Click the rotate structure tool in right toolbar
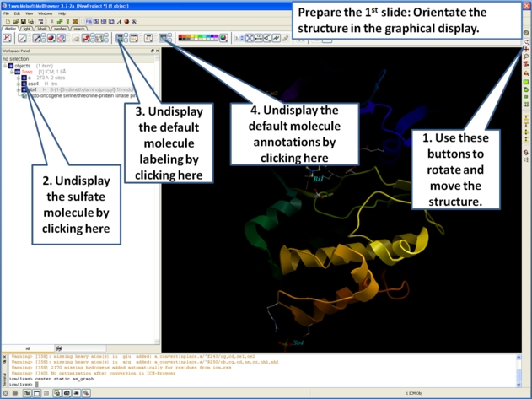Image resolution: width=532 pixels, height=399 pixels. coord(526,41)
